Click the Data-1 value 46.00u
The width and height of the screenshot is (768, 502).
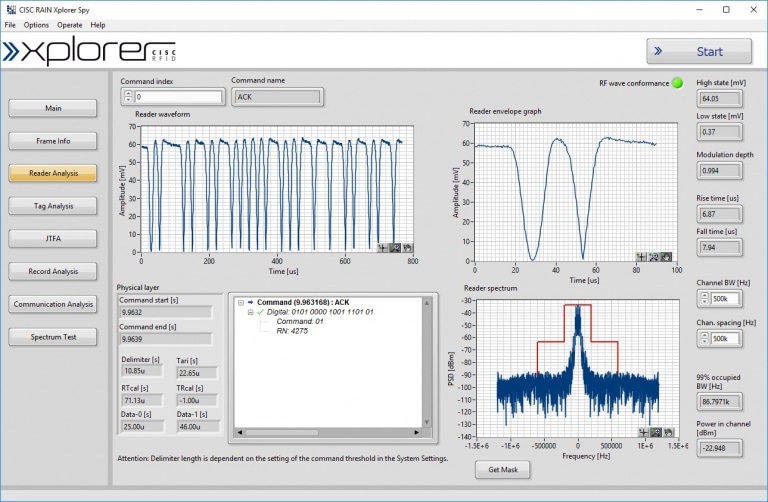[x=198, y=427]
